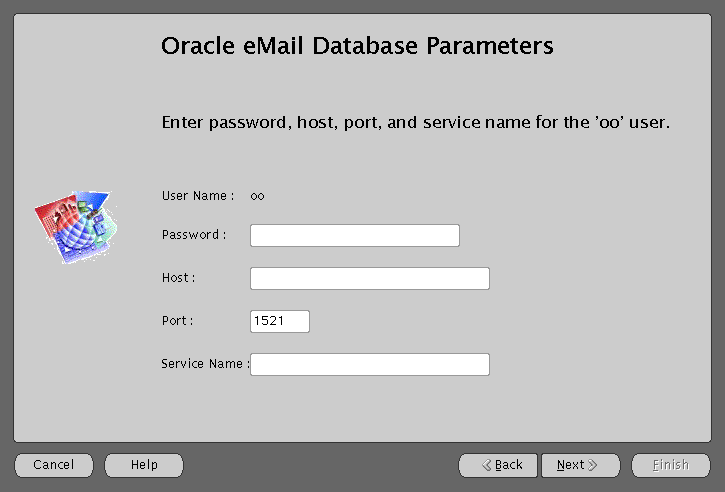Click the 'Enter password, host, port' instruction text
This screenshot has height=492, width=725.
pyautogui.click(x=415, y=124)
